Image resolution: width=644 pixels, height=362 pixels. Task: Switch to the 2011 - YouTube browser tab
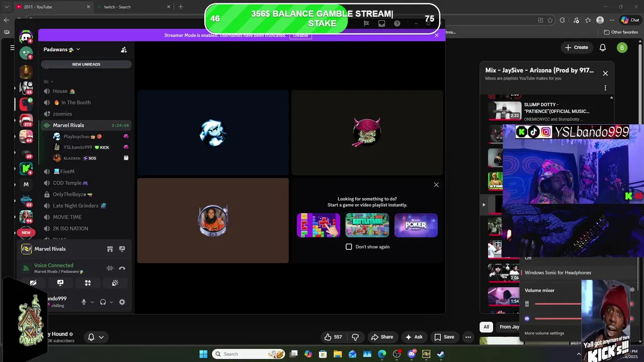click(x=53, y=7)
